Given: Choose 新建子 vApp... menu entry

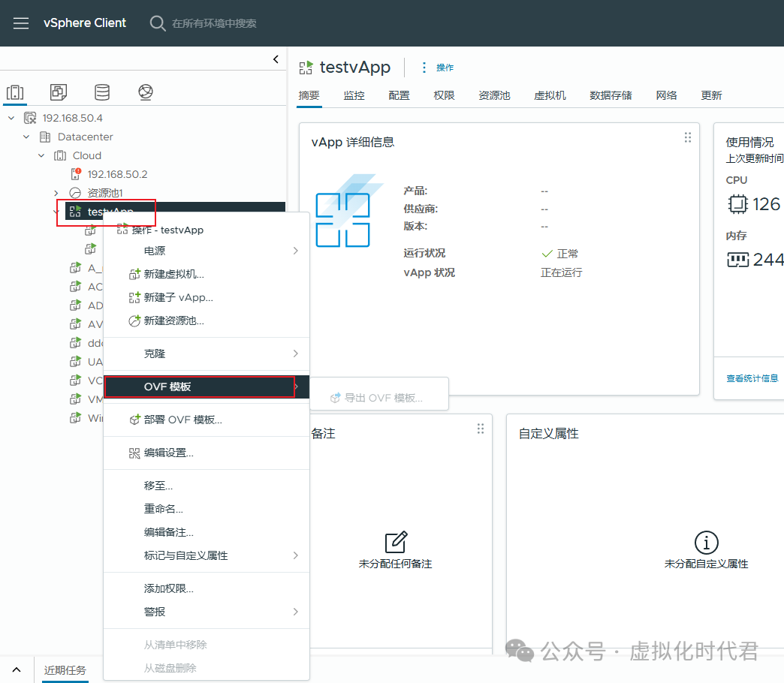Looking at the screenshot, I should (207, 297).
